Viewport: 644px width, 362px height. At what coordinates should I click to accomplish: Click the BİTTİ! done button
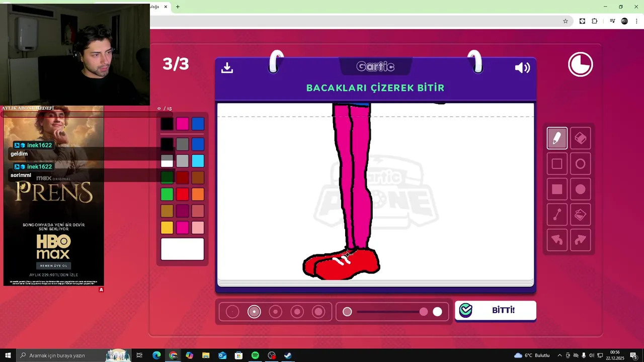[x=496, y=310]
